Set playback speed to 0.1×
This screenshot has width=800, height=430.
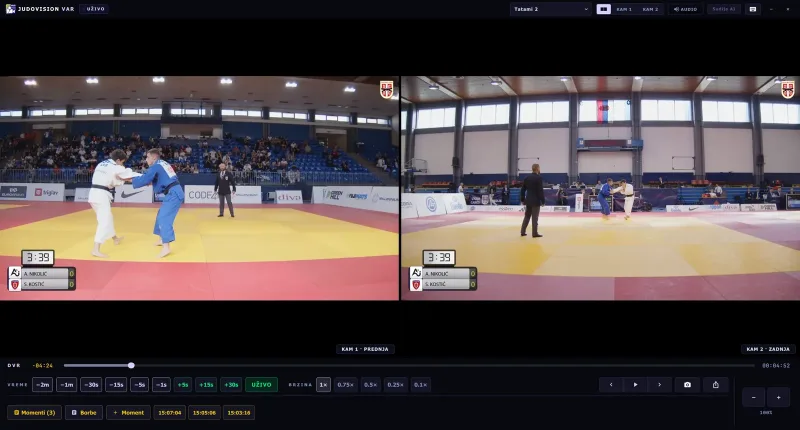420,385
